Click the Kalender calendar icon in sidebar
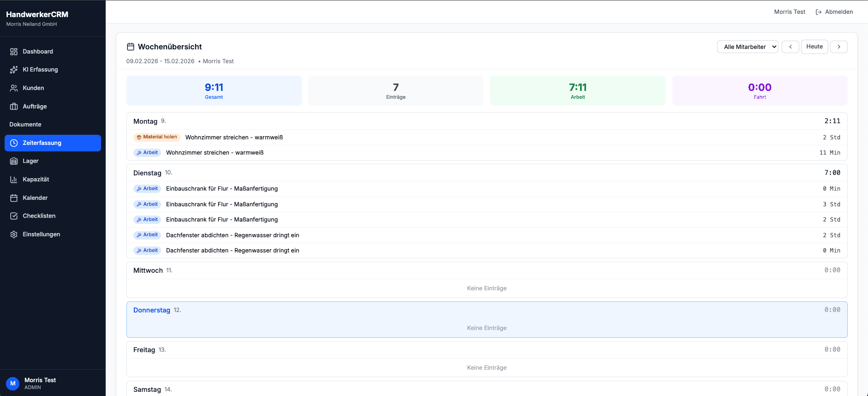Screen dimensions: 868x396 (x=14, y=198)
